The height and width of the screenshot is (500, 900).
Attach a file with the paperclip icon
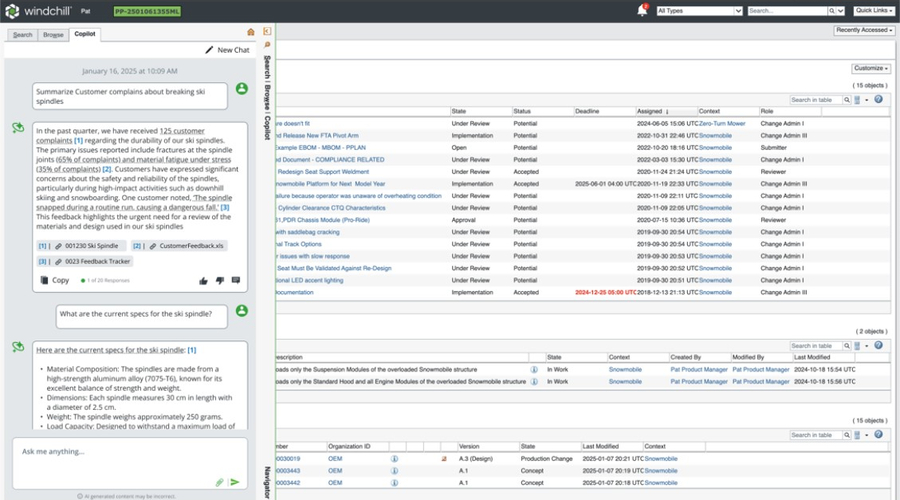point(219,482)
